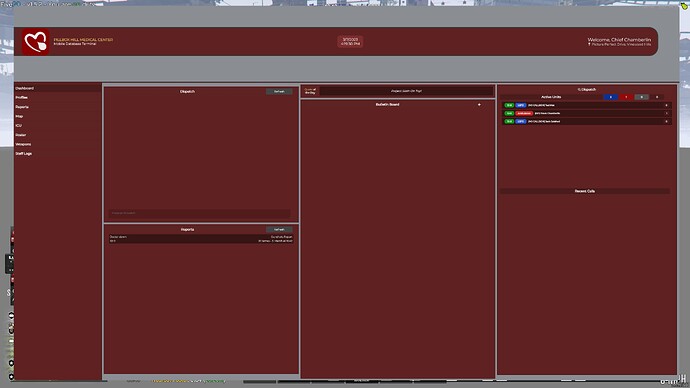Click the date and time display
The image size is (690, 388).
coord(350,42)
